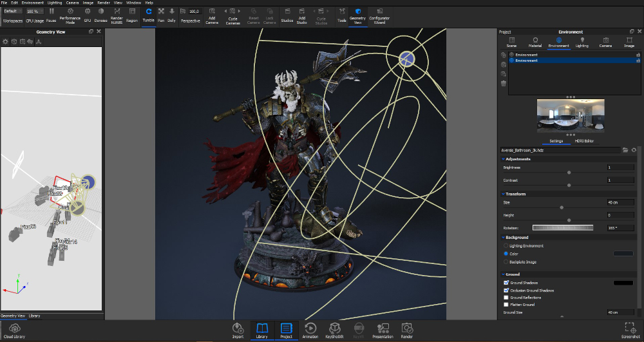Select Lighting Environment background option

point(506,246)
